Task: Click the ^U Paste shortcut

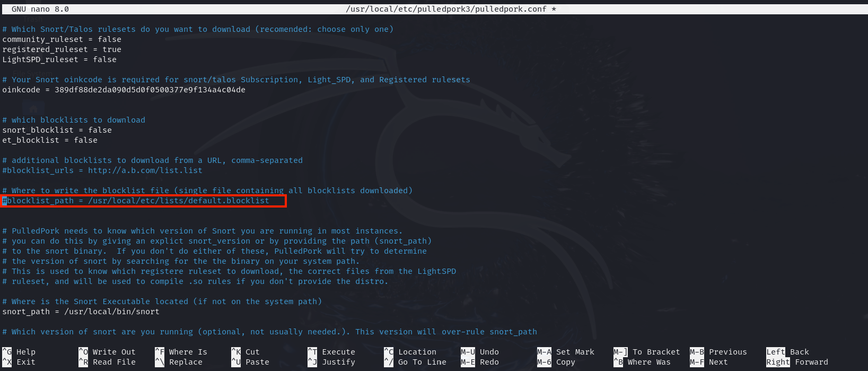Action: [250, 362]
